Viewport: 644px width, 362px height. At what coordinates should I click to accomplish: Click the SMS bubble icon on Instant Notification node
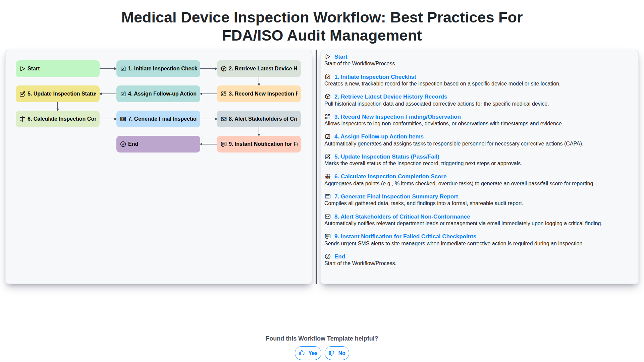coord(224,144)
